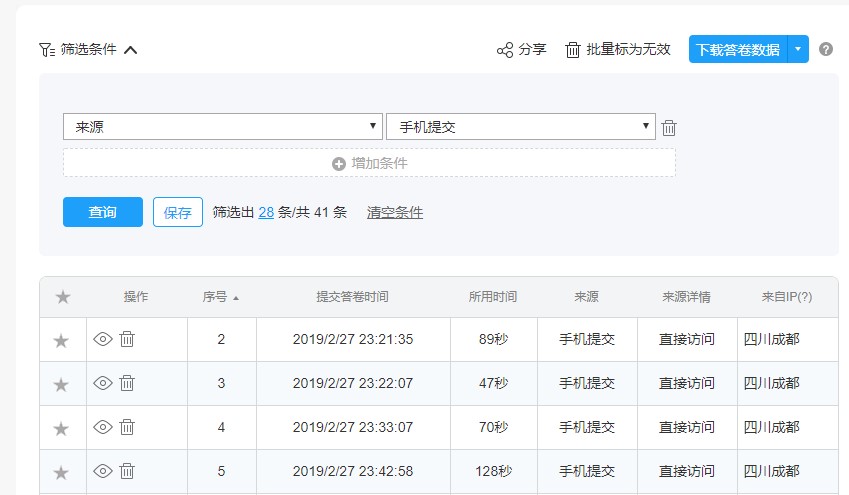Delete response row number 4

pyautogui.click(x=127, y=427)
